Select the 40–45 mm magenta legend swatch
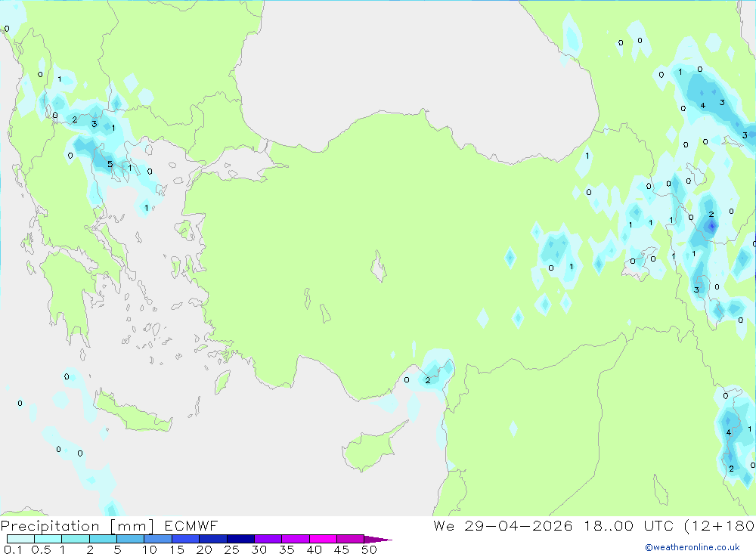The width and height of the screenshot is (756, 554). pyautogui.click(x=323, y=539)
